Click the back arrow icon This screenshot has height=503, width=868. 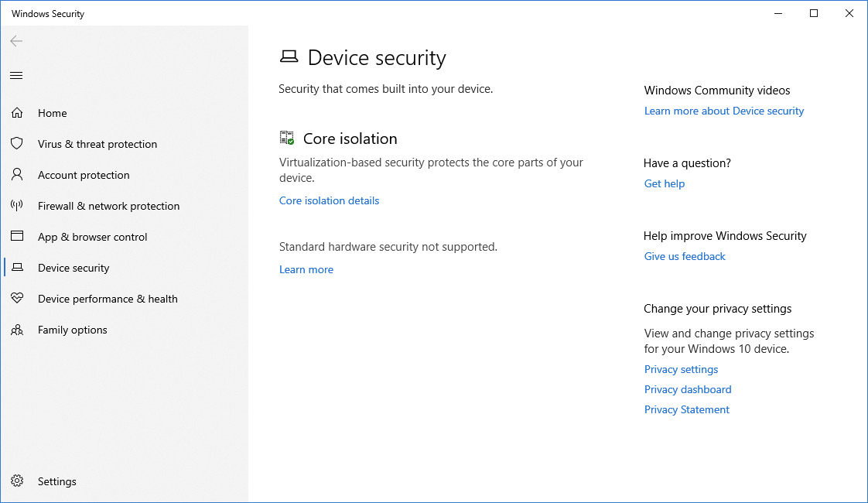pos(16,41)
